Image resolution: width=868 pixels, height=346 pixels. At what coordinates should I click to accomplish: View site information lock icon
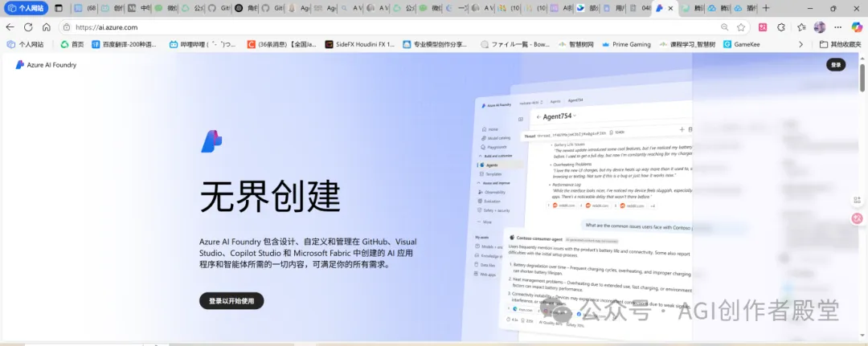click(x=67, y=27)
